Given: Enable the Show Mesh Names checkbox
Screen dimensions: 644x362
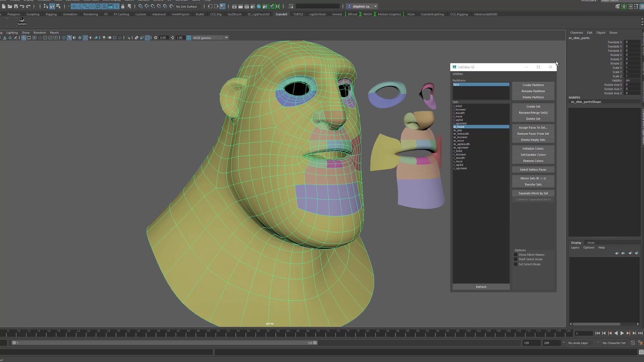Looking at the screenshot, I should pos(516,255).
